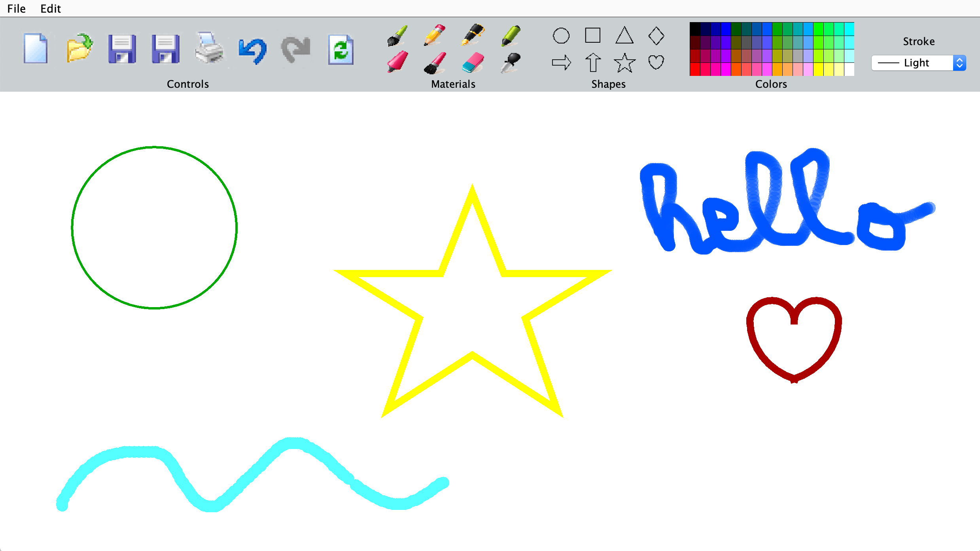Click the blue Undo arrow
980x551 pixels.
253,50
